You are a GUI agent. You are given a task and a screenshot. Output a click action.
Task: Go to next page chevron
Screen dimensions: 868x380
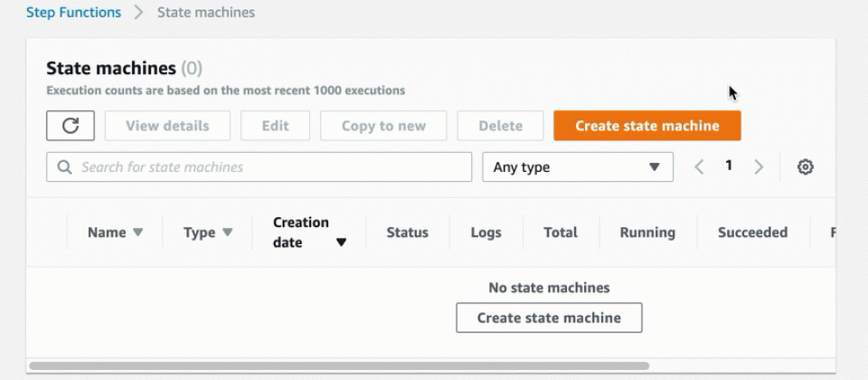759,167
